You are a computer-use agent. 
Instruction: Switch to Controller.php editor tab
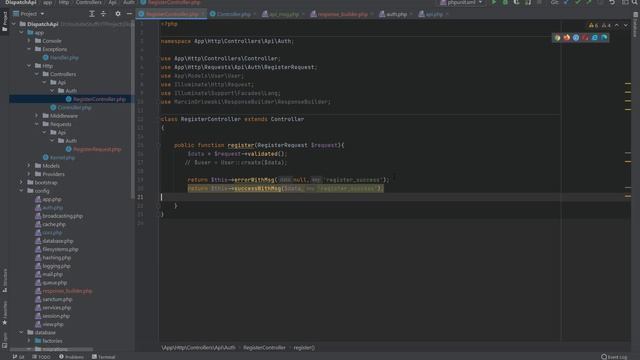point(233,14)
